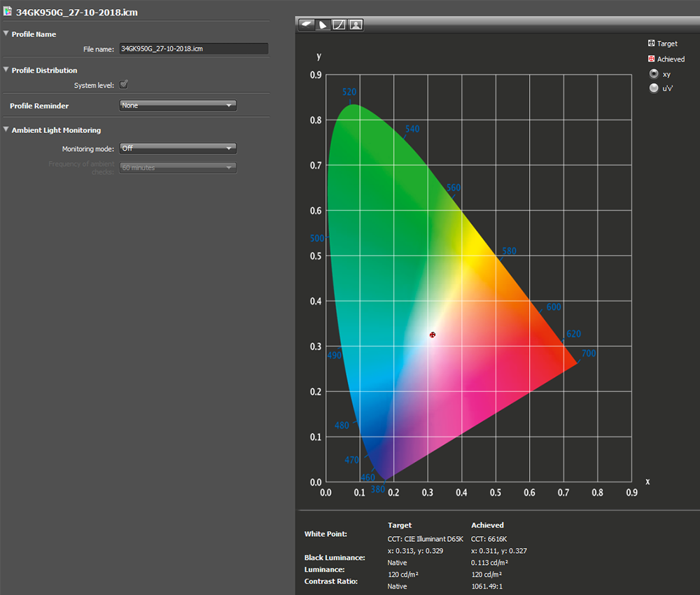Open the Monitoring mode dropdown
Image resolution: width=700 pixels, height=595 pixels.
(x=178, y=148)
